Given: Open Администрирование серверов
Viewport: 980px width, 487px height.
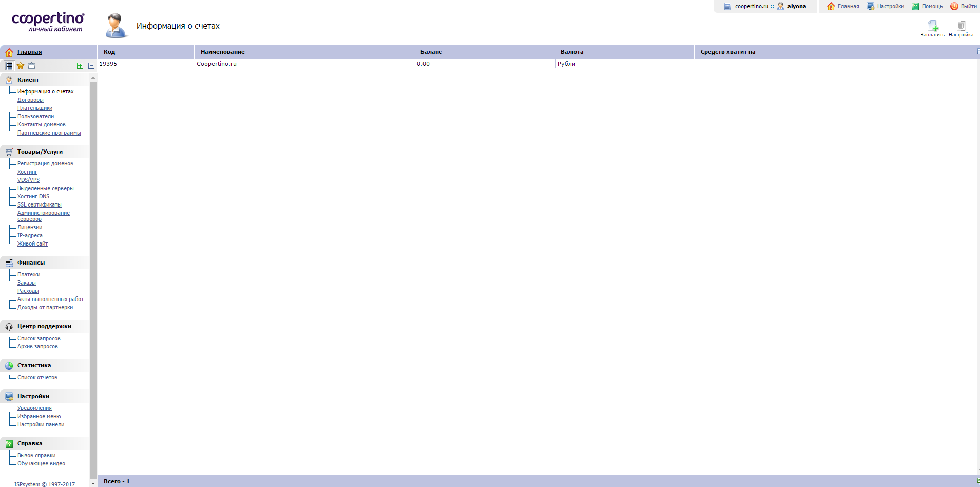Looking at the screenshot, I should [44, 216].
